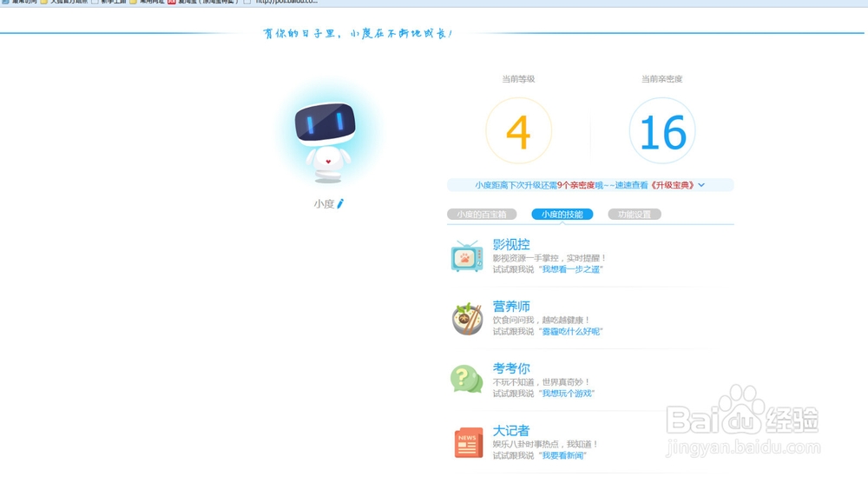Click the Xiaodu robot avatar

click(326, 142)
